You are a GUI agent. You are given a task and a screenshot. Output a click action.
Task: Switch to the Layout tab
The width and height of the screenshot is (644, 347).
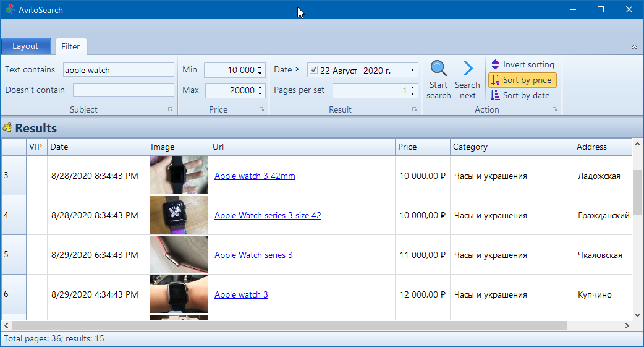click(26, 46)
